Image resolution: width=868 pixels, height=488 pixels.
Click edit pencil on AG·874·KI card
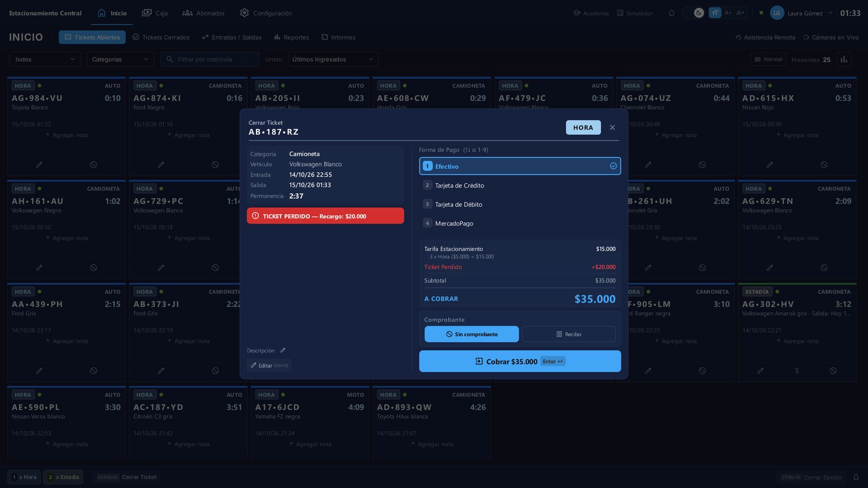(161, 164)
